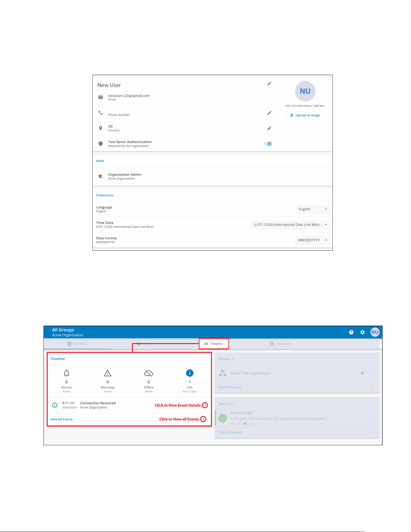Open the Connection Restored event row

(x=129, y=405)
